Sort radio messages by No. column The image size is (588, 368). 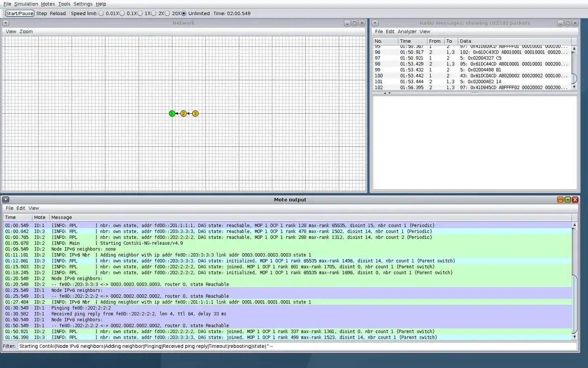click(x=385, y=41)
